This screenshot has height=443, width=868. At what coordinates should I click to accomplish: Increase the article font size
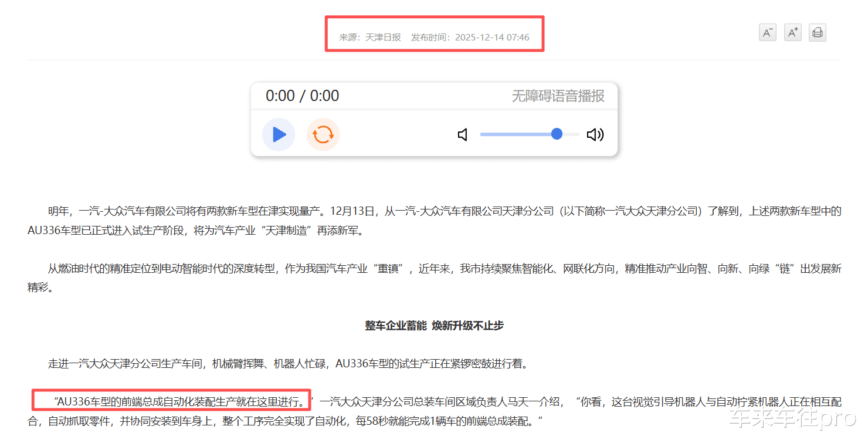click(792, 32)
